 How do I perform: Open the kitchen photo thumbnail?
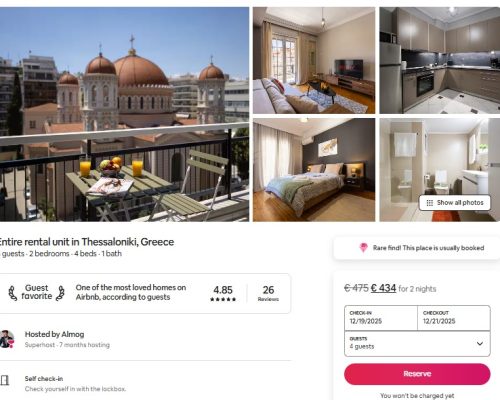[x=440, y=60]
